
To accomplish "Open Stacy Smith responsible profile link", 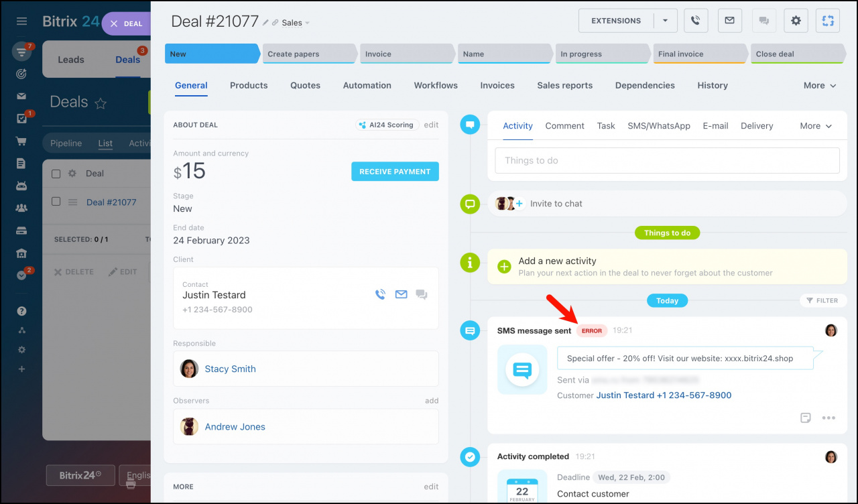I will coord(230,369).
